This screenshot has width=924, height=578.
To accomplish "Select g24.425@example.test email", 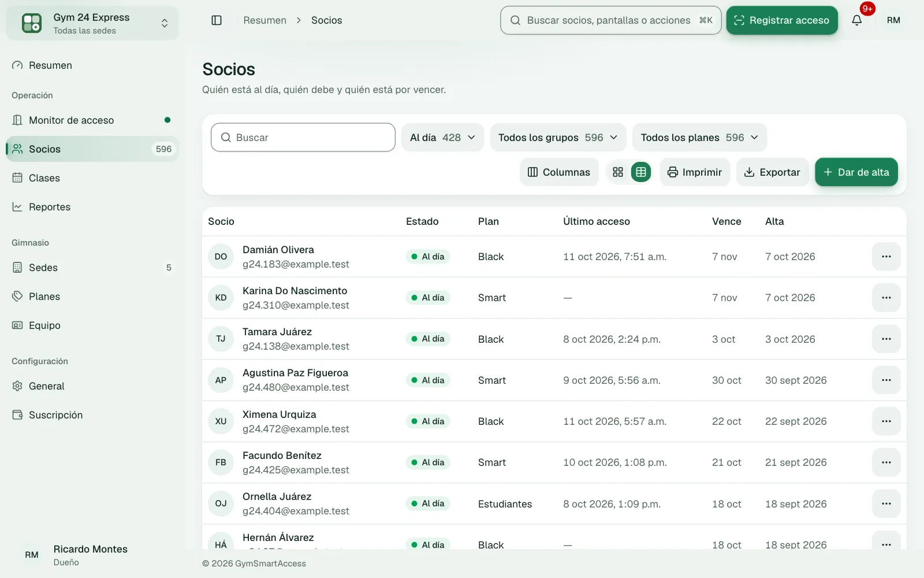I will 296,470.
